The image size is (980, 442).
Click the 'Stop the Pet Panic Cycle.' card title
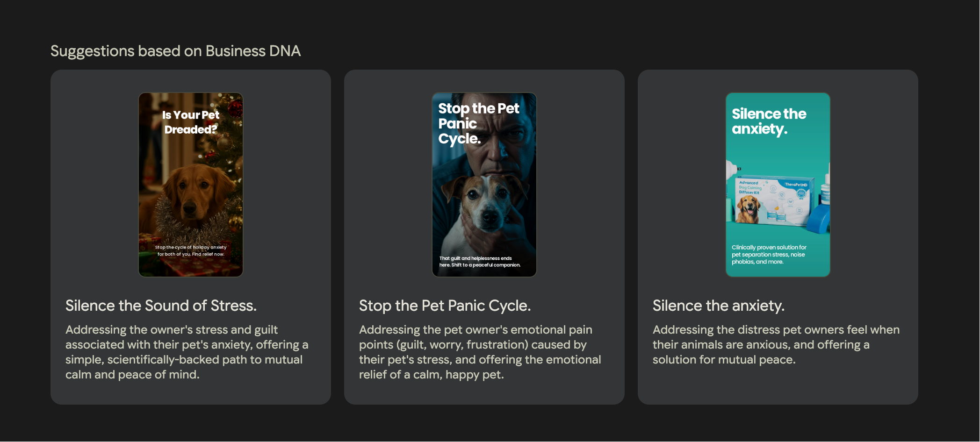coord(445,306)
